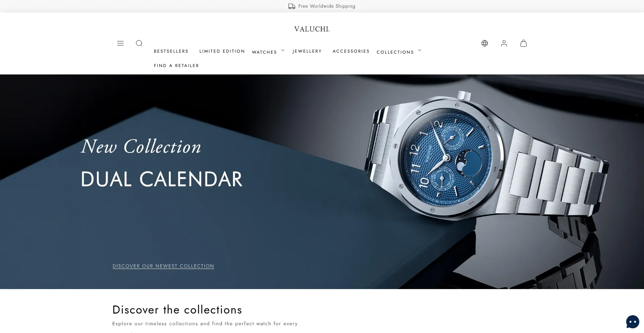Image resolution: width=644 pixels, height=333 pixels.
Task: Click Discover Our Newest Collection link
Action: click(x=163, y=266)
